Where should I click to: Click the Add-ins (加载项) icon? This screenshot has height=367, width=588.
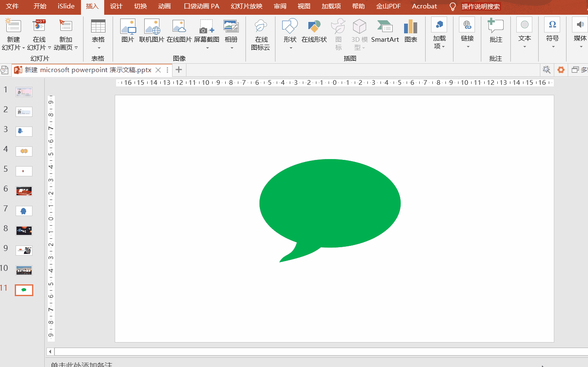pyautogui.click(x=439, y=25)
